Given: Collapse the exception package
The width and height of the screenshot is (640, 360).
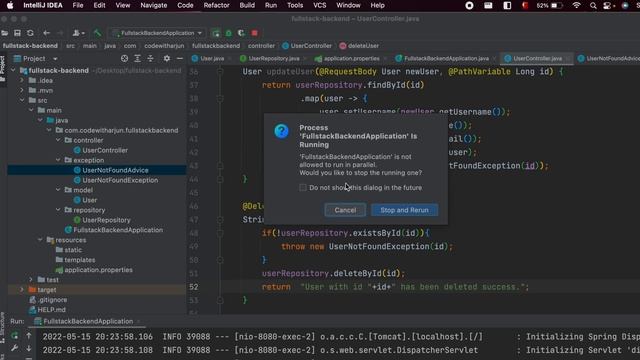Looking at the screenshot, I should click(x=58, y=160).
